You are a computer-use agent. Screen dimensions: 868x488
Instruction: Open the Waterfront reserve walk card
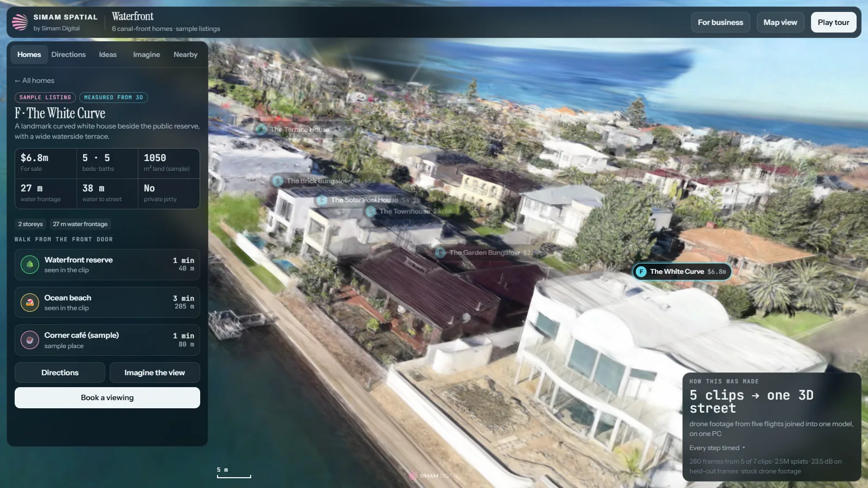point(107,265)
